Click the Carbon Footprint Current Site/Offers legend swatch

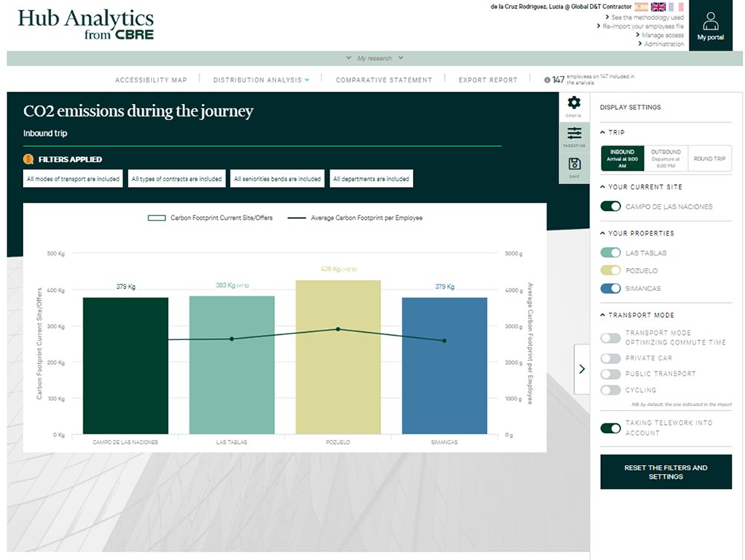(x=156, y=218)
